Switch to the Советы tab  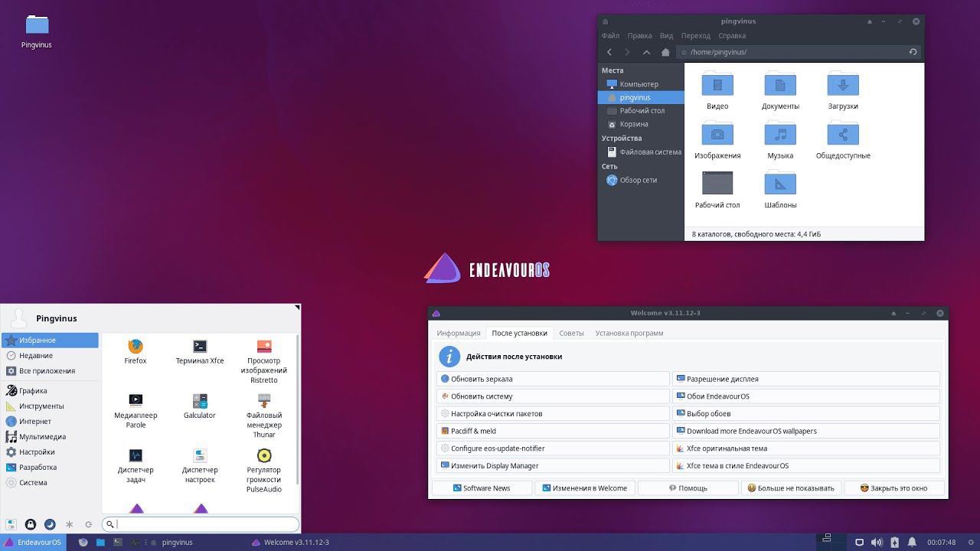tap(571, 334)
